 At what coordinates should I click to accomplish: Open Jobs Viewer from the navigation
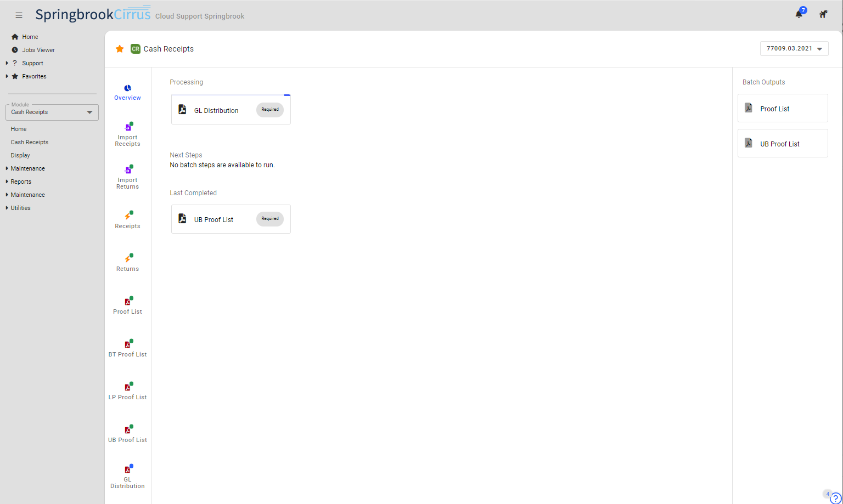coord(38,50)
